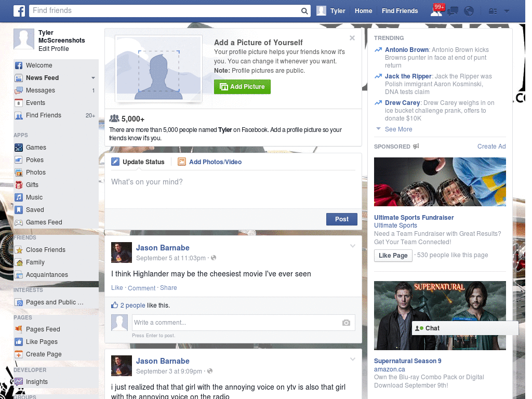Click the September 5 at 11:03pm timestamp
Screen dimensions: 532x399
[x=170, y=258]
